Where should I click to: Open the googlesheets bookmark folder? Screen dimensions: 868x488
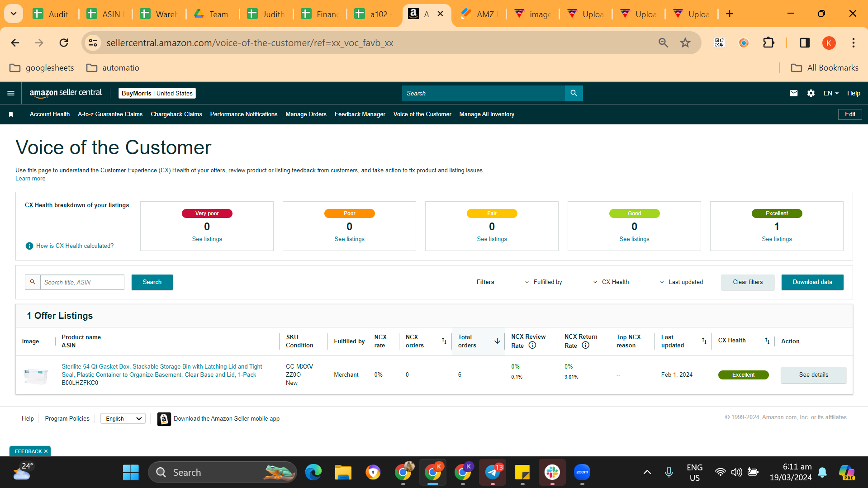pos(42,68)
